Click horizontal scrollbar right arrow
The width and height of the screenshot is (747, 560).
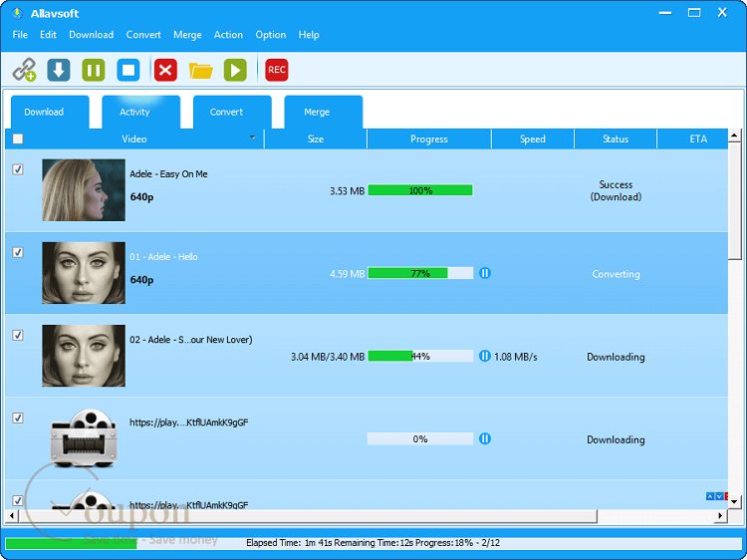721,516
